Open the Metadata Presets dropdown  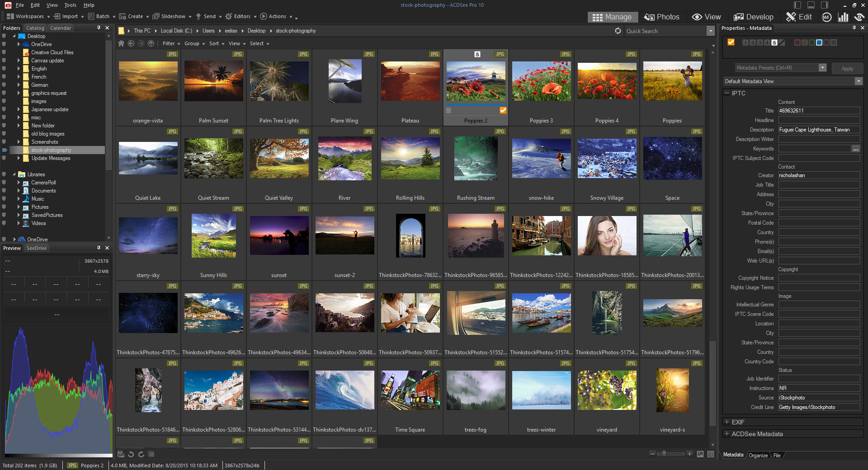point(822,68)
